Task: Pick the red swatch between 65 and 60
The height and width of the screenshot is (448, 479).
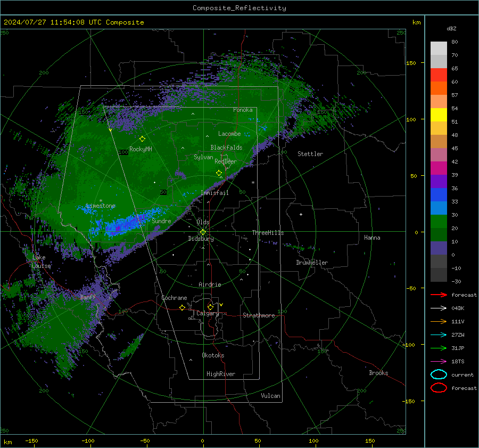Action: [439, 75]
